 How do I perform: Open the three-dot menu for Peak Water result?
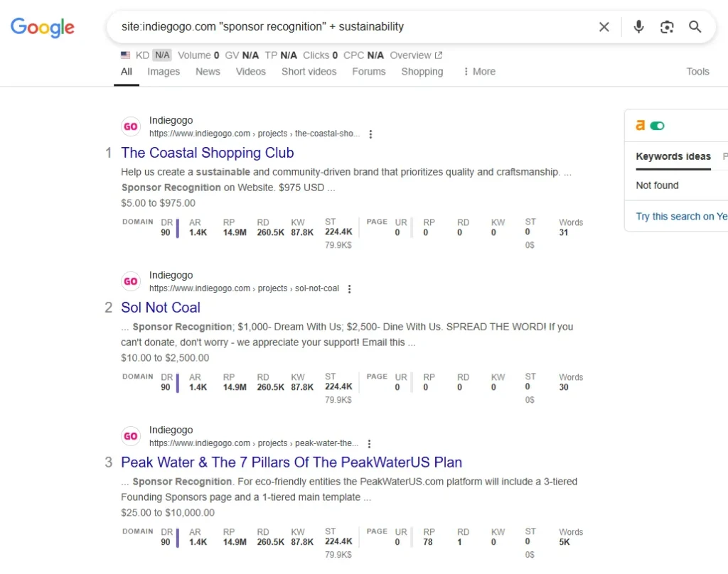point(369,443)
